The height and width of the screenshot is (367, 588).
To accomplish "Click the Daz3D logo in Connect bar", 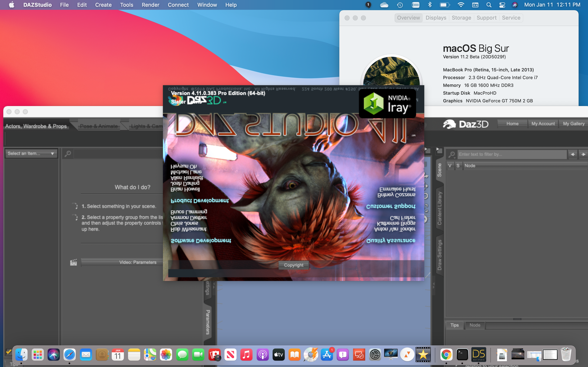I will tap(465, 124).
